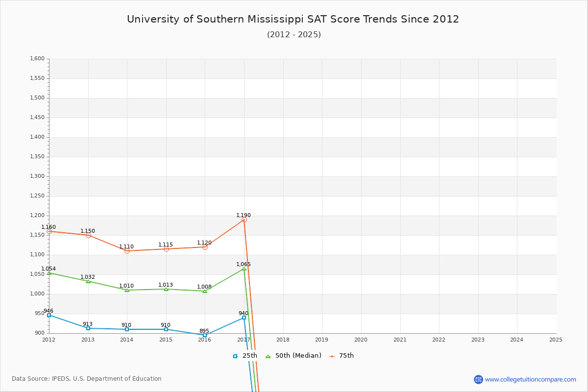Click the 2014 25th point labeled 910
The width and height of the screenshot is (588, 392).
tap(127, 329)
